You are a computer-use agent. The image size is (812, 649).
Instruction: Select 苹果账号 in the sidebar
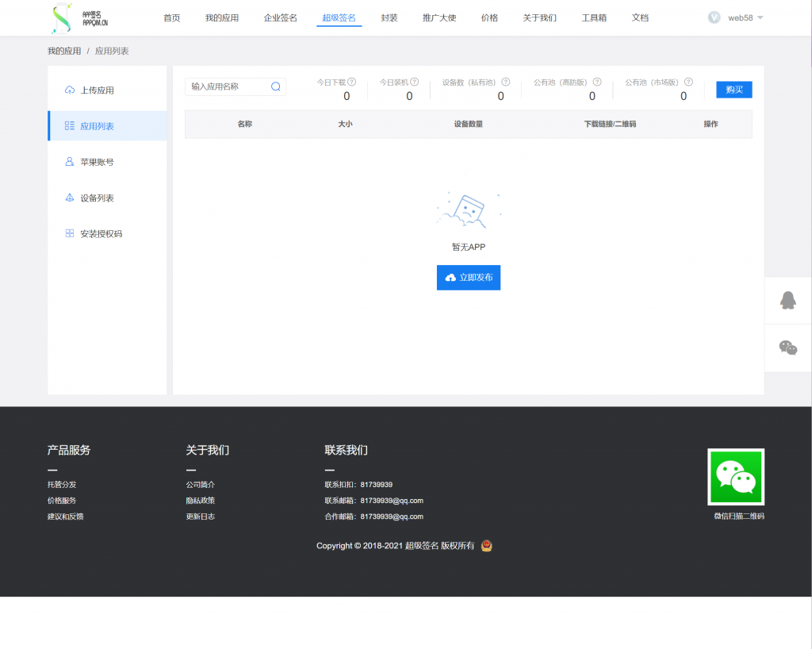point(97,162)
